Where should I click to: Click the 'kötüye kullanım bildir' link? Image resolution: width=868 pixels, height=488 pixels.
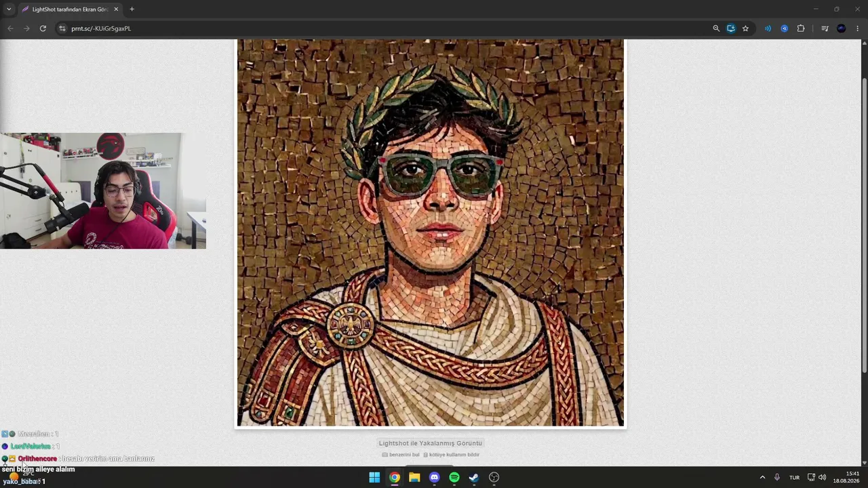tap(452, 455)
